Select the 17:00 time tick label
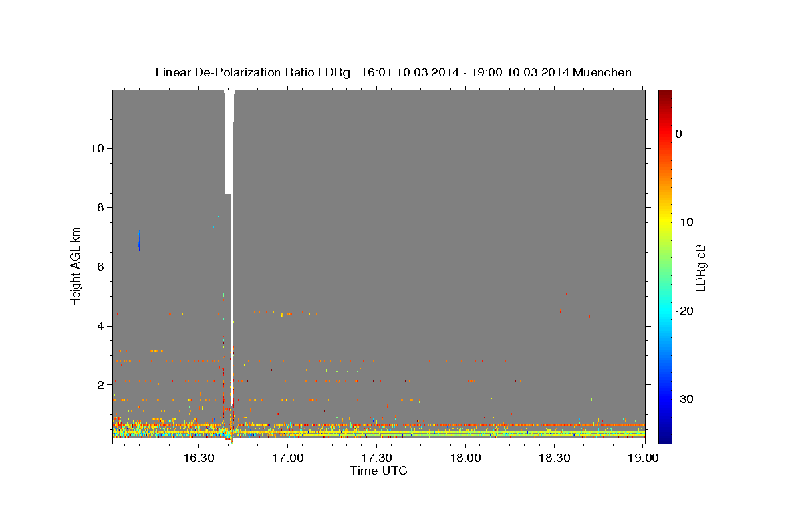Image resolution: width=798 pixels, height=532 pixels. pyautogui.click(x=288, y=458)
